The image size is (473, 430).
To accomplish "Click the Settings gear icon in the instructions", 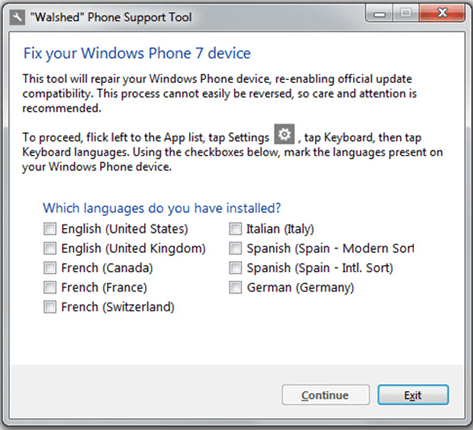I will (284, 134).
